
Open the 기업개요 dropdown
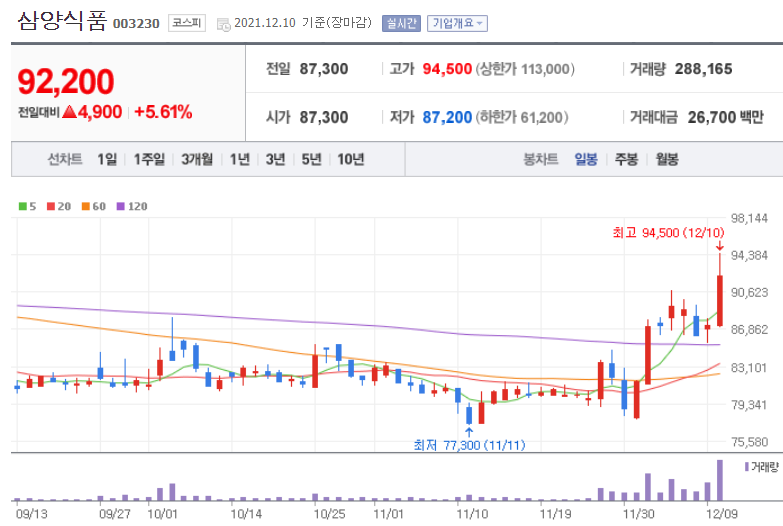click(457, 23)
